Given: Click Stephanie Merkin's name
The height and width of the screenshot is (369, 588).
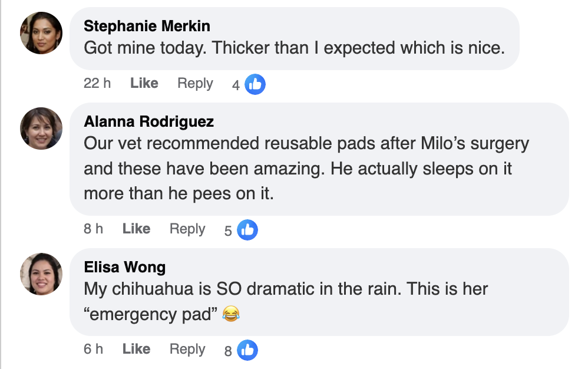Looking at the screenshot, I should 147,26.
